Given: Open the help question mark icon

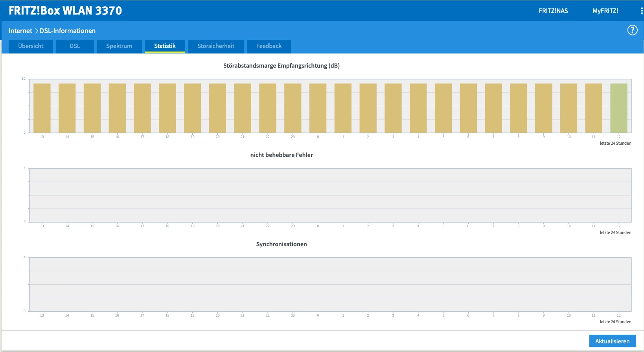Looking at the screenshot, I should click(x=632, y=30).
